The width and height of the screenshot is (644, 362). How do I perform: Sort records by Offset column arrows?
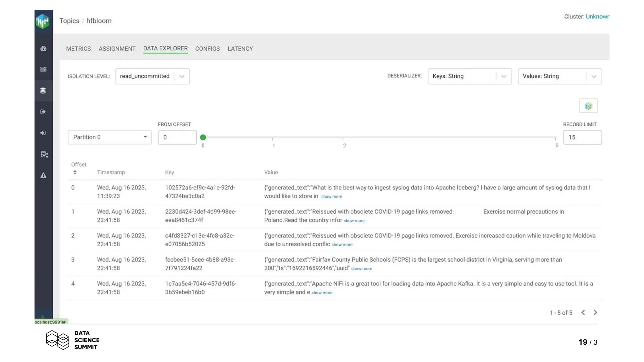(75, 172)
